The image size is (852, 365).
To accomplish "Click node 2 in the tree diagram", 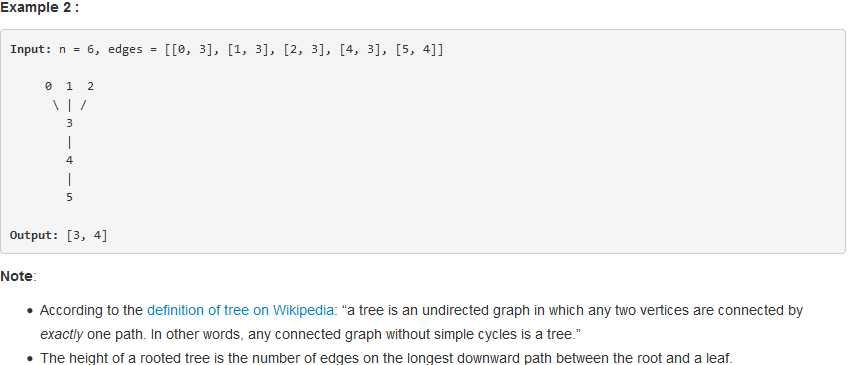I will click(x=90, y=86).
